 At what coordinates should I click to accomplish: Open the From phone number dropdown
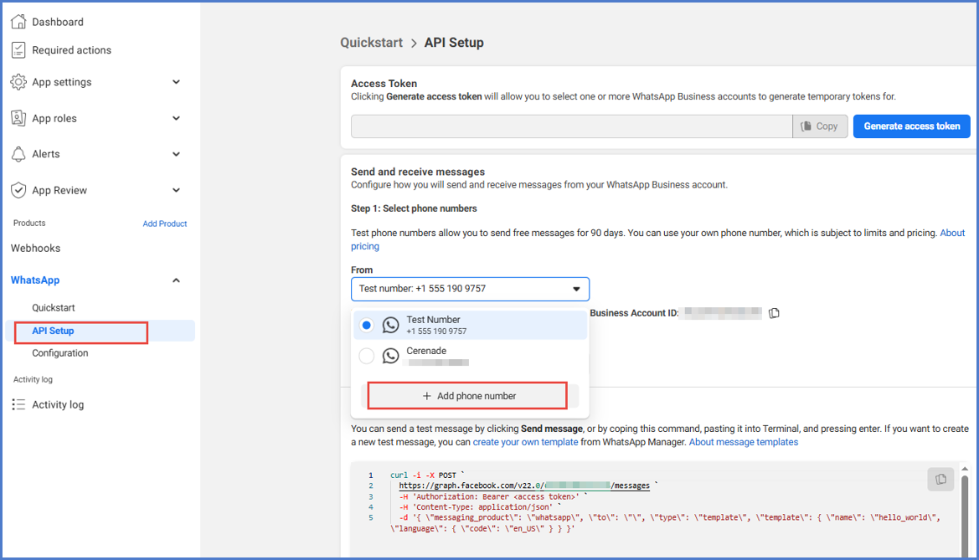pos(470,289)
